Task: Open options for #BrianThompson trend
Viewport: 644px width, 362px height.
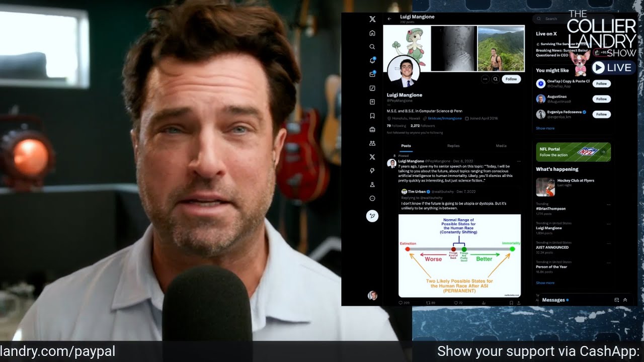Action: (609, 204)
